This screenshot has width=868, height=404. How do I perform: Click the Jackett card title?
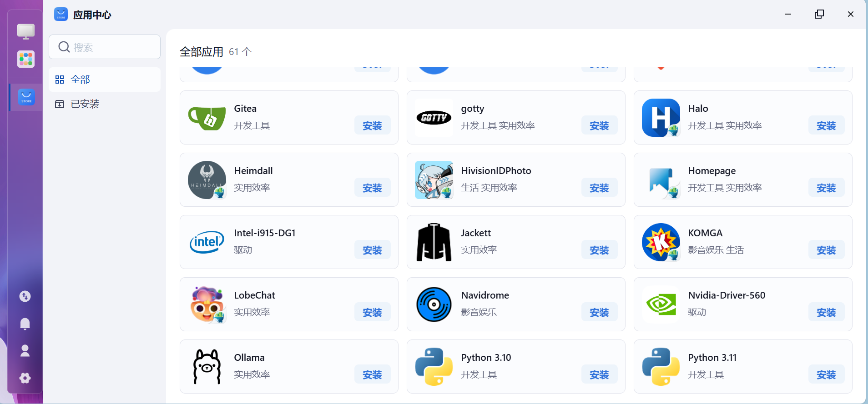[476, 233]
